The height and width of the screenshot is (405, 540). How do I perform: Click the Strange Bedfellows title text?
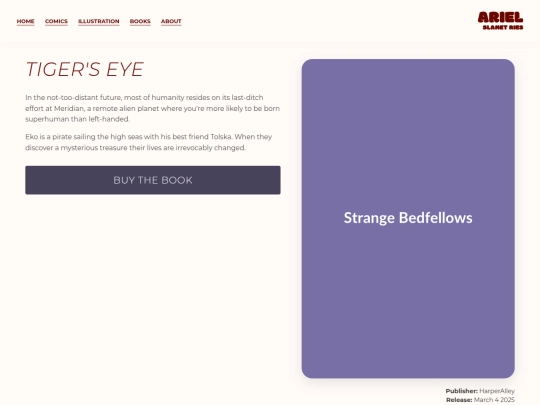pyautogui.click(x=408, y=218)
